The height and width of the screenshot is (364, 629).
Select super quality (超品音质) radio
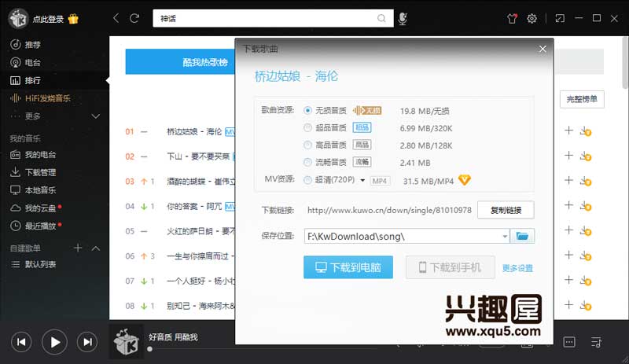(307, 127)
